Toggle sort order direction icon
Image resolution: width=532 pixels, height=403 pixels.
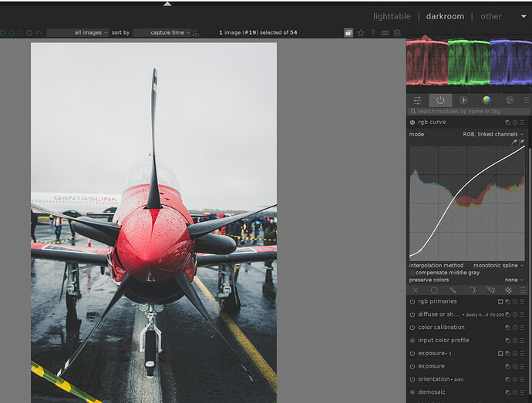(196, 33)
